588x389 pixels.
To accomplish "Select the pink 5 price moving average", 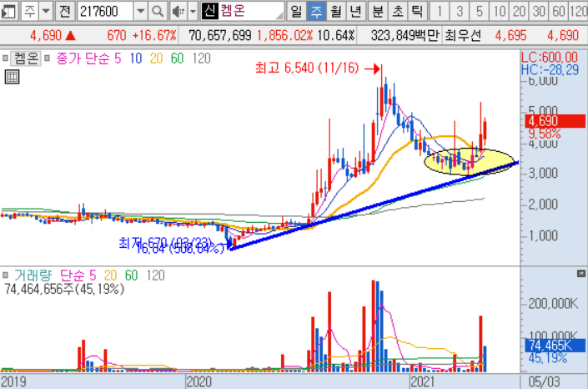I will click(x=118, y=58).
